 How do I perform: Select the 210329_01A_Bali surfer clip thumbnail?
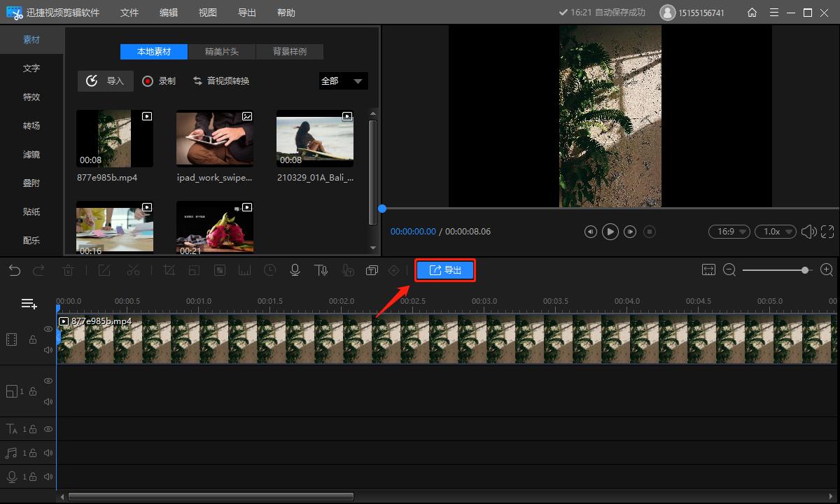315,139
